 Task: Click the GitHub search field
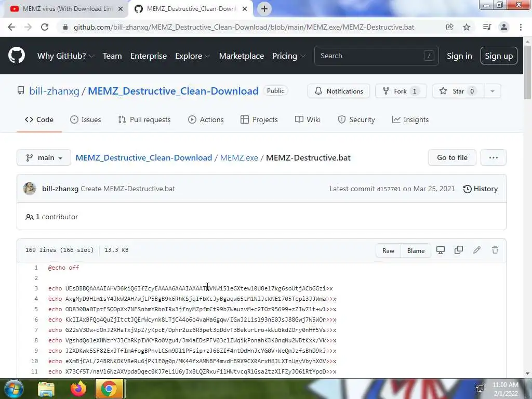(376, 56)
